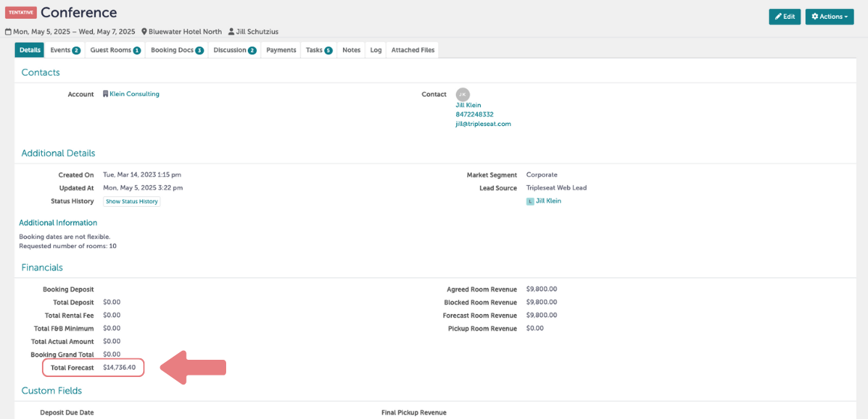Click the Corporate market segment value
The image size is (868, 419).
542,175
